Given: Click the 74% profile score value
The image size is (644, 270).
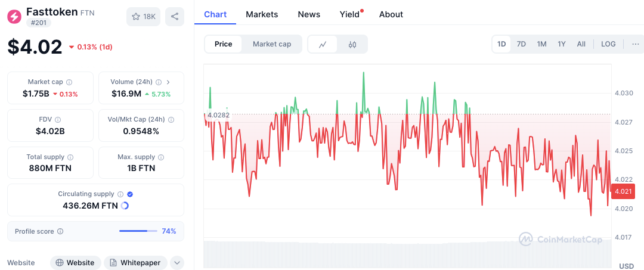Looking at the screenshot, I should (x=169, y=231).
